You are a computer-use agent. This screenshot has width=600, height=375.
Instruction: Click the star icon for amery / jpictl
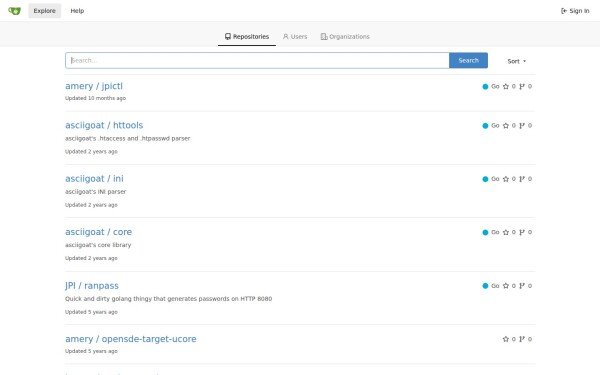coord(505,86)
